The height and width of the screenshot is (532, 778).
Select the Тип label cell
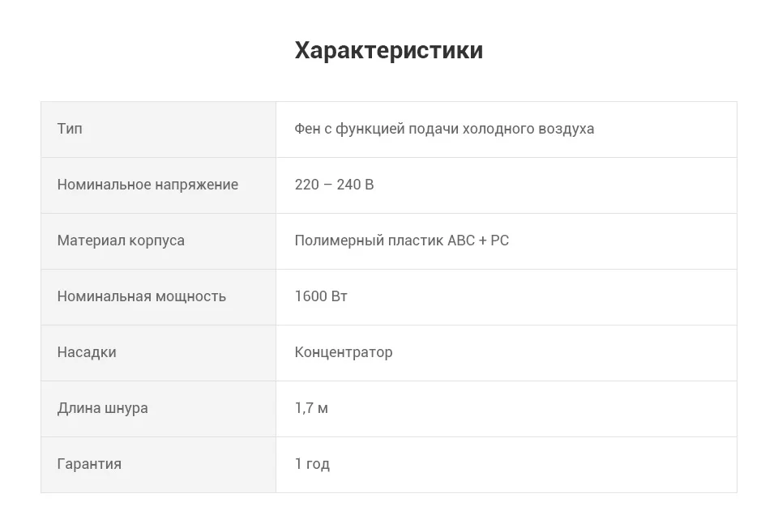(158, 130)
